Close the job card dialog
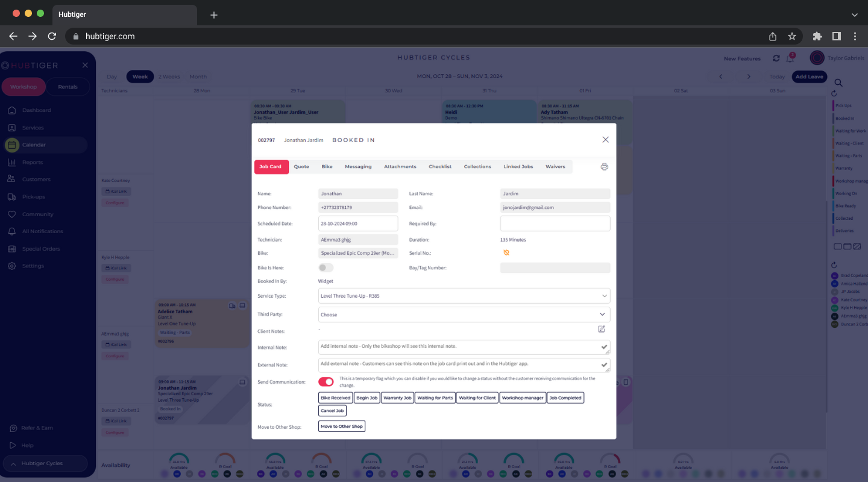Image resolution: width=868 pixels, height=482 pixels. [605, 140]
